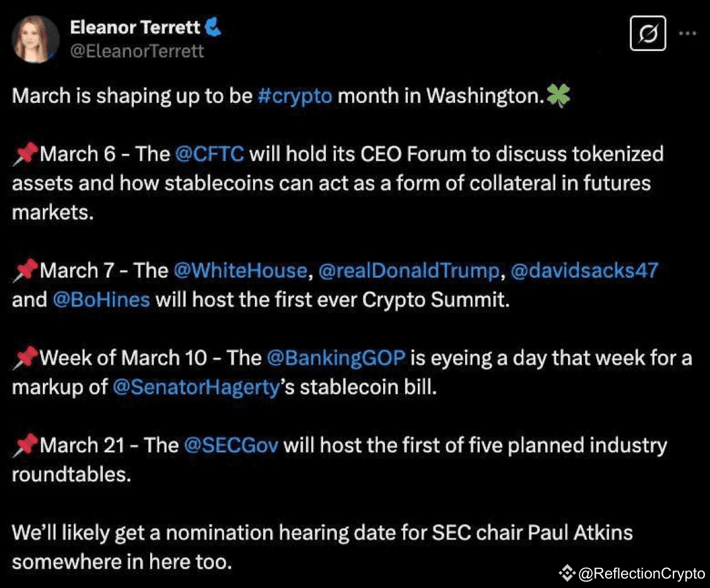Click the Eleanor Terrett display name

pyautogui.click(x=135, y=28)
